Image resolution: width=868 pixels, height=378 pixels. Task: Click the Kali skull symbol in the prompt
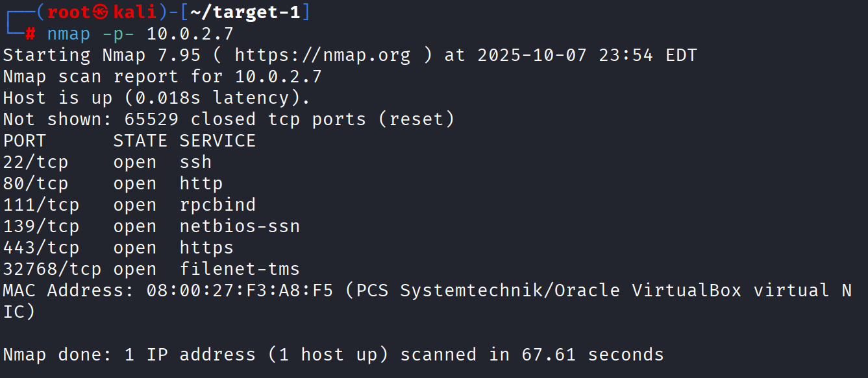click(101, 12)
